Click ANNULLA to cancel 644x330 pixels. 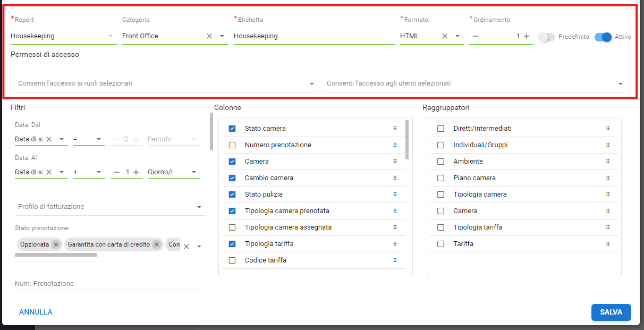36,312
